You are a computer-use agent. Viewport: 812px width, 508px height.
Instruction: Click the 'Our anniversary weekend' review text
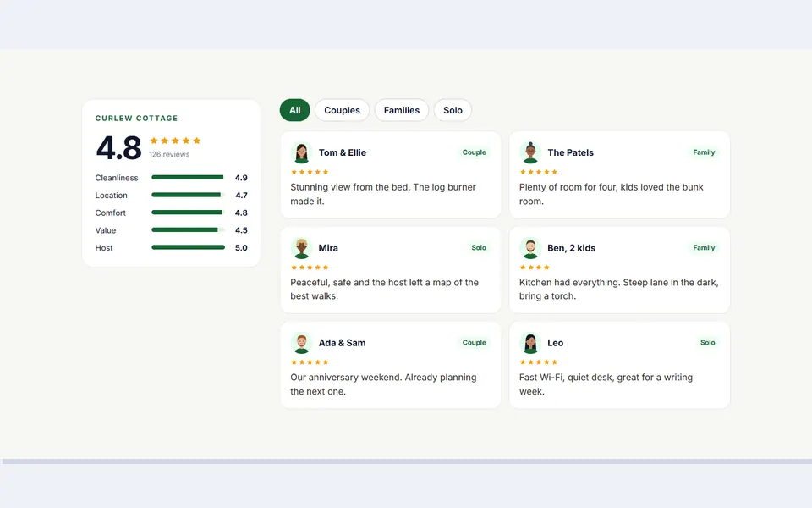click(383, 384)
